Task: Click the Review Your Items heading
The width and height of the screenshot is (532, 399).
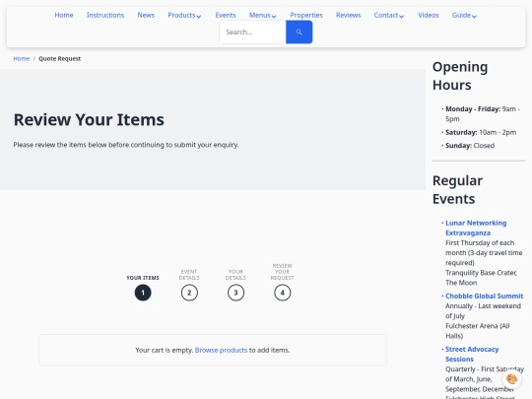Action: click(x=89, y=120)
